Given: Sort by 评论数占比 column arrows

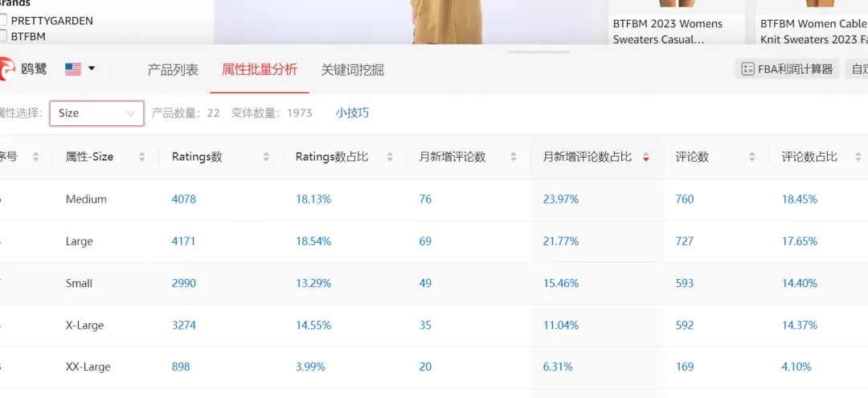Looking at the screenshot, I should click(x=858, y=158).
